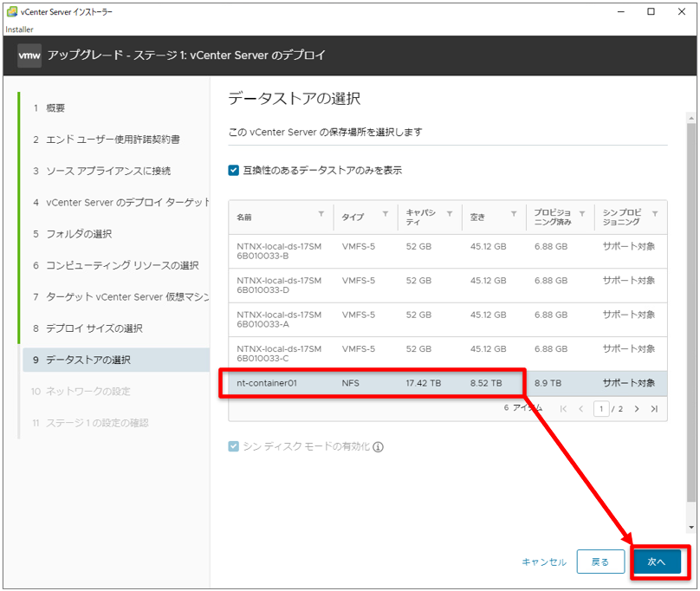Image resolution: width=700 pixels, height=591 pixels.
Task: Select datastore NTNX-local-ds-17SM6B010033-B
Action: [448, 251]
